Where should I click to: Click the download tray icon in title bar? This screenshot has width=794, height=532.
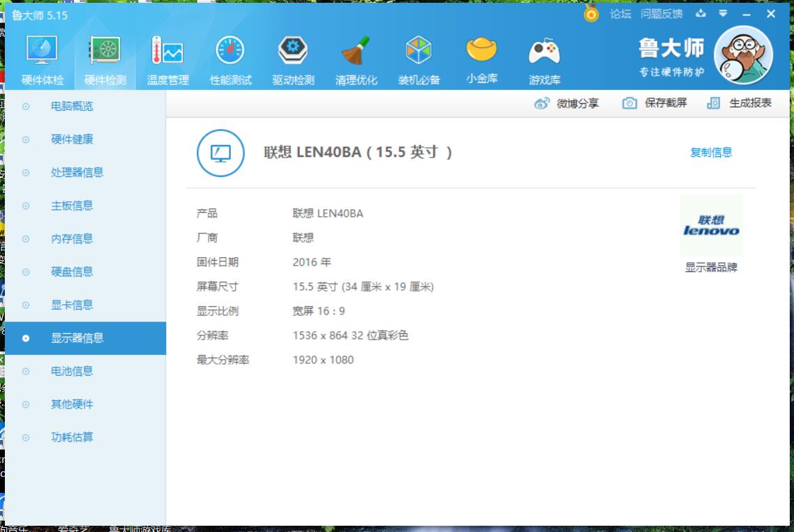[x=701, y=14]
